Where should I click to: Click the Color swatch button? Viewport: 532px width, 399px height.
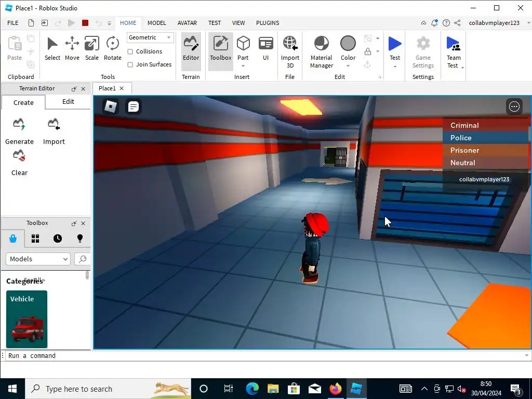coord(348,47)
